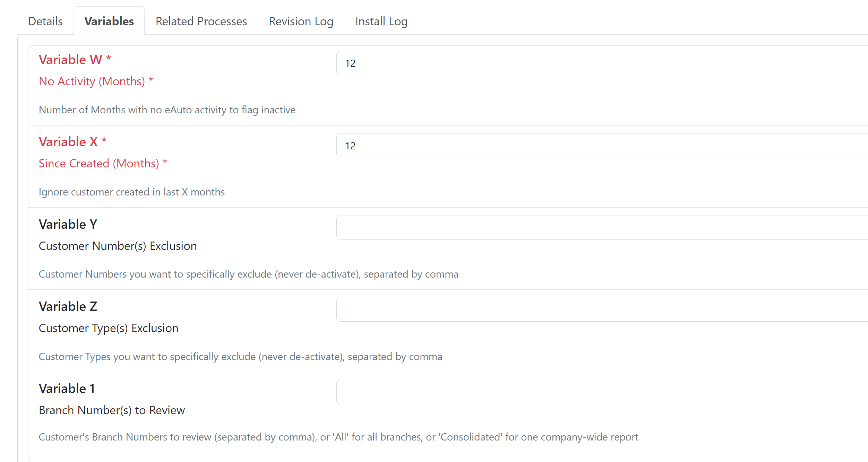Open the Related Processes tab
868x462 pixels.
tap(201, 21)
